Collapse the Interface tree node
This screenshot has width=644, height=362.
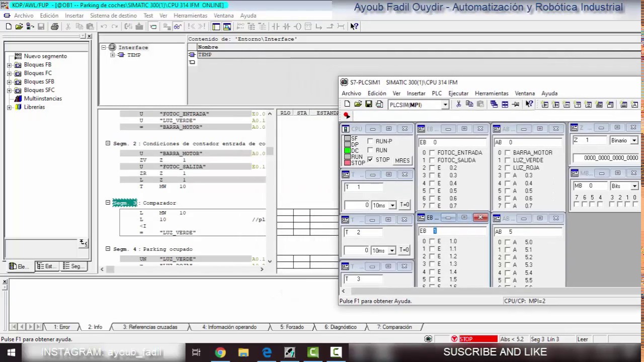[x=104, y=47]
